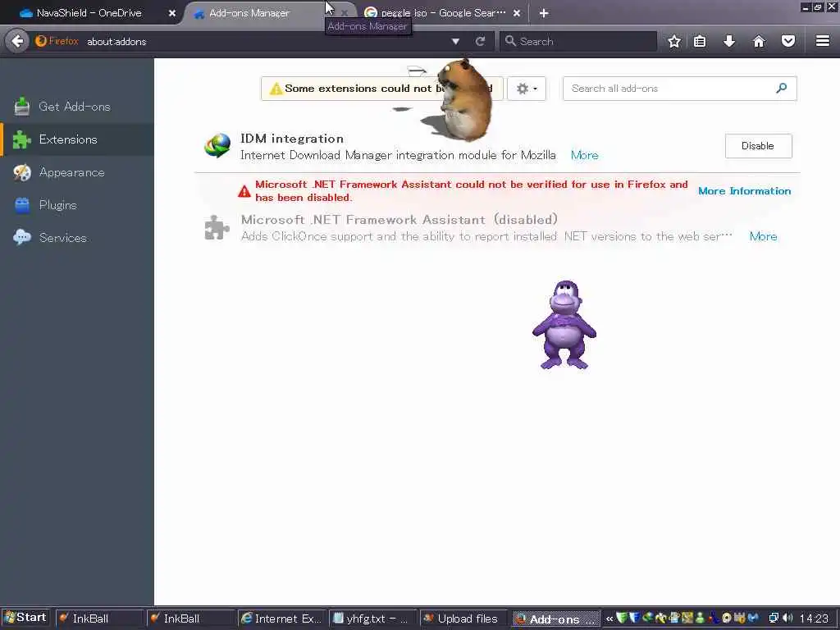Switch to the first InkBall taskbar item
This screenshot has height=630, width=840.
(x=99, y=619)
